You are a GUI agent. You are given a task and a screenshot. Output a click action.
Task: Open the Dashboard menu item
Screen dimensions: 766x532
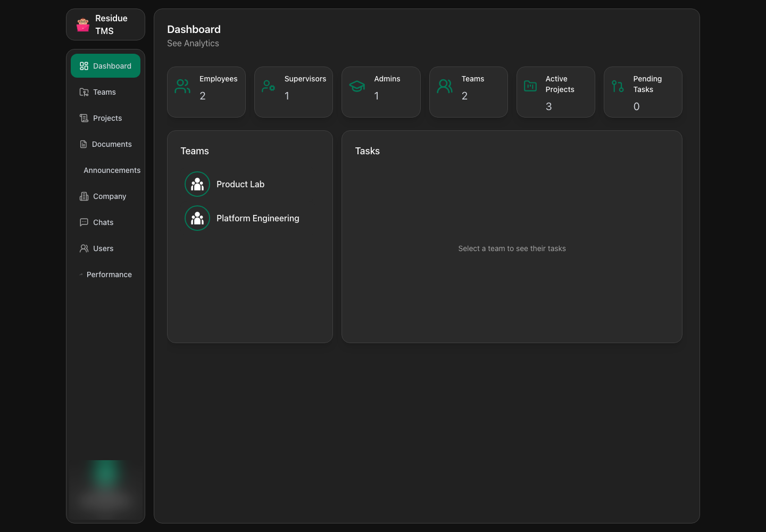tap(105, 66)
